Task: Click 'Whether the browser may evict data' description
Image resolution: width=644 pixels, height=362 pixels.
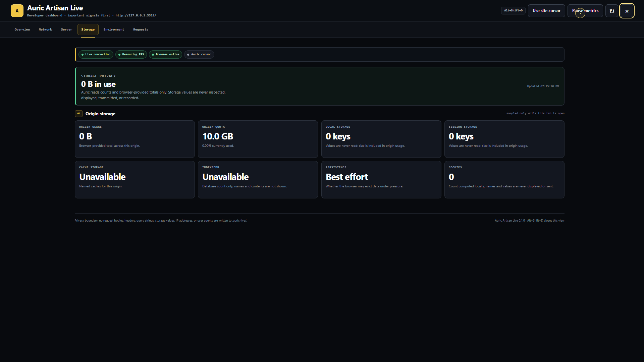Action: [x=364, y=186]
